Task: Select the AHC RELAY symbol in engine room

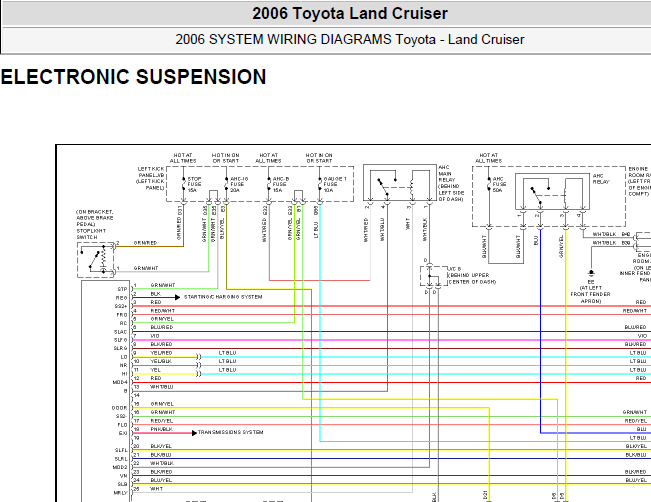Action: click(552, 191)
